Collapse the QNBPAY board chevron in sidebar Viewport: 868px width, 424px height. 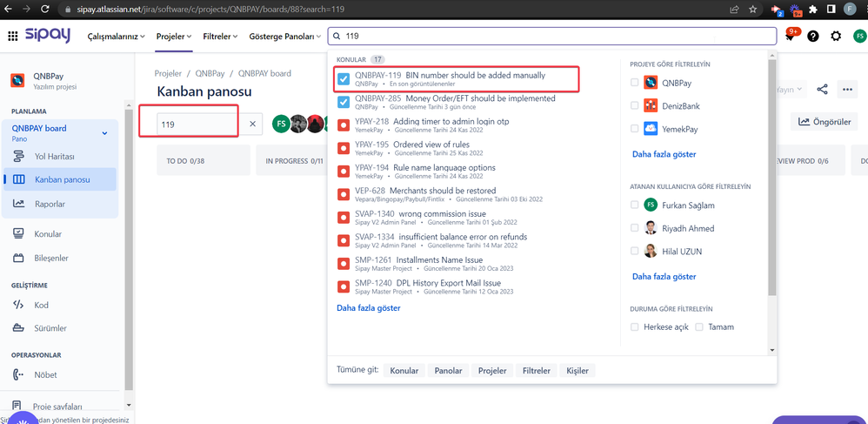[104, 133]
